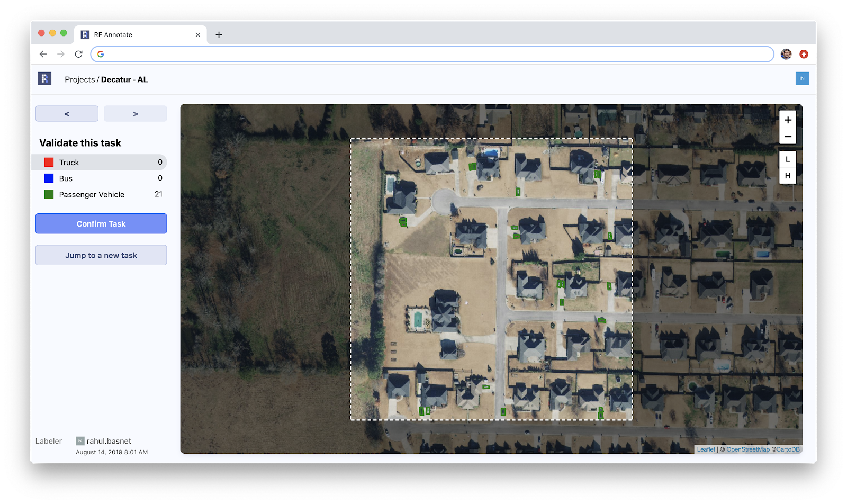Open the IN user avatar menu
This screenshot has height=504, width=847.
(x=802, y=78)
